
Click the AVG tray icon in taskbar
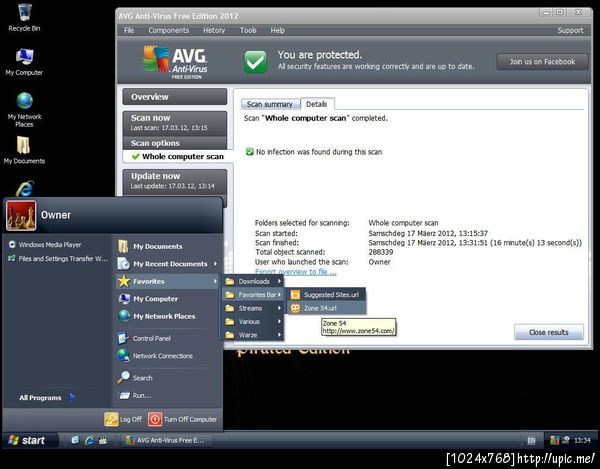pos(554,440)
